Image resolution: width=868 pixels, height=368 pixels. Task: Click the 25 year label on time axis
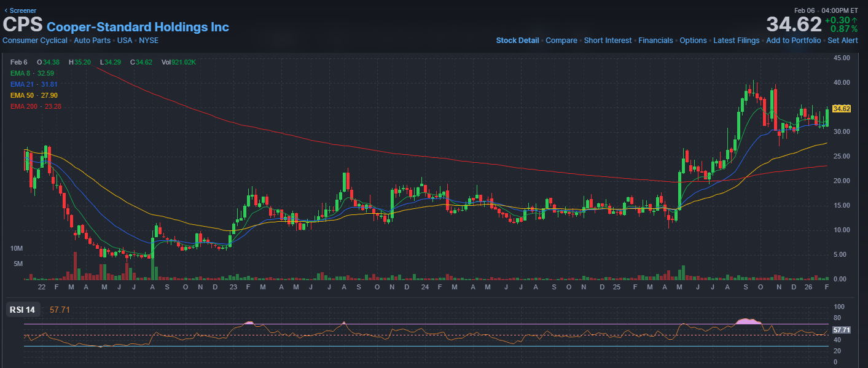[x=617, y=287]
